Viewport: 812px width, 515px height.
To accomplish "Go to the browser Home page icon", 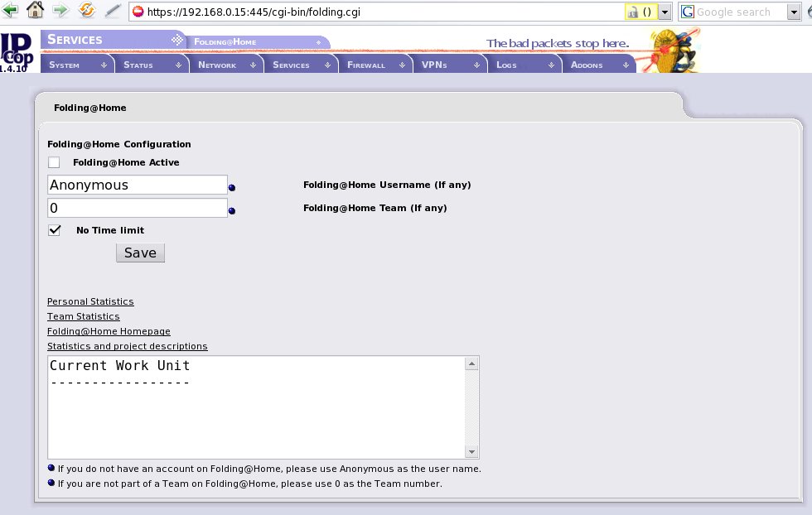I will point(35,12).
